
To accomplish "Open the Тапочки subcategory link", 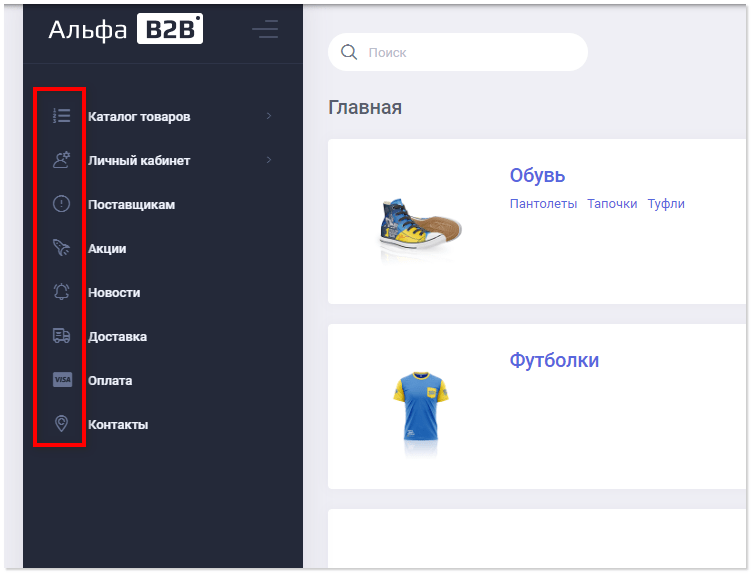I will click(612, 204).
